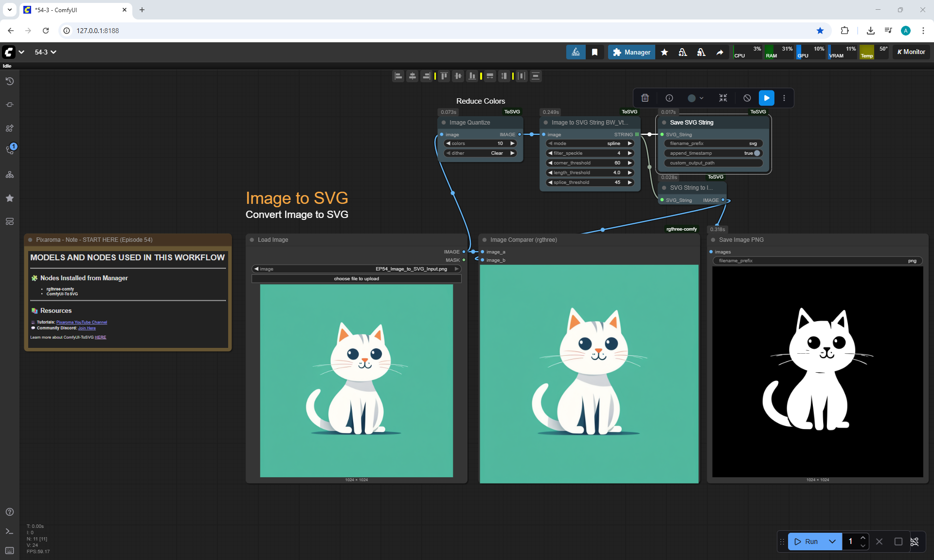
Task: Open the node color picker dropdown
Action: point(696,98)
